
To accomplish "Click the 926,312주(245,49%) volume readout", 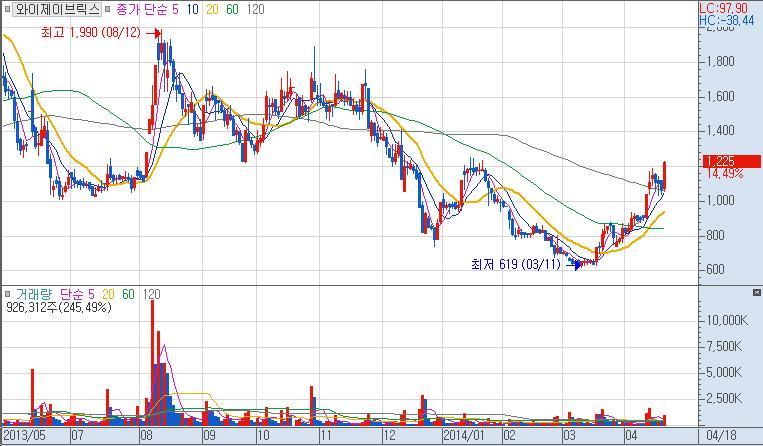I will point(59,307).
